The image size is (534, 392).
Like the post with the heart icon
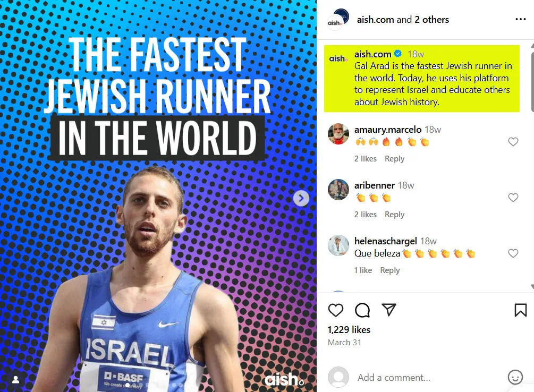click(x=335, y=310)
